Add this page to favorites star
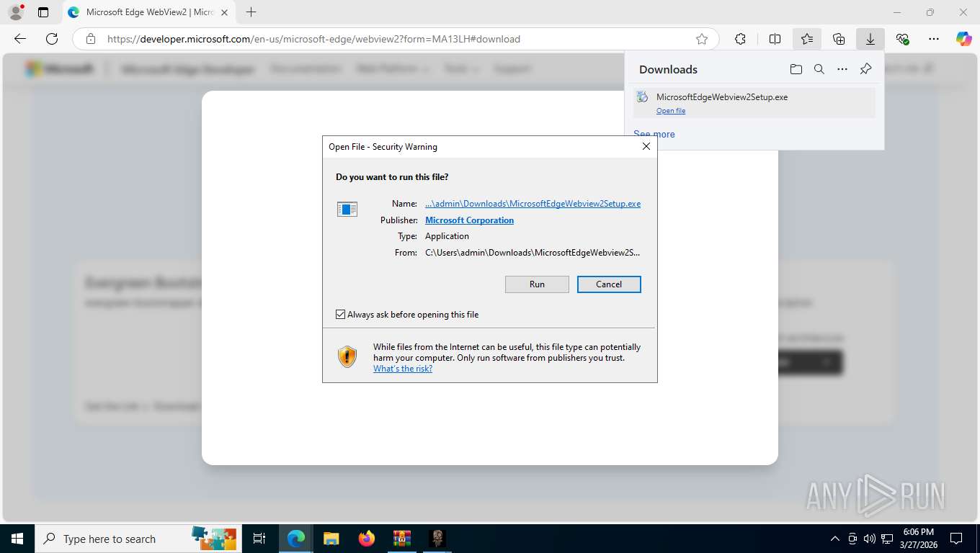 pos(702,39)
